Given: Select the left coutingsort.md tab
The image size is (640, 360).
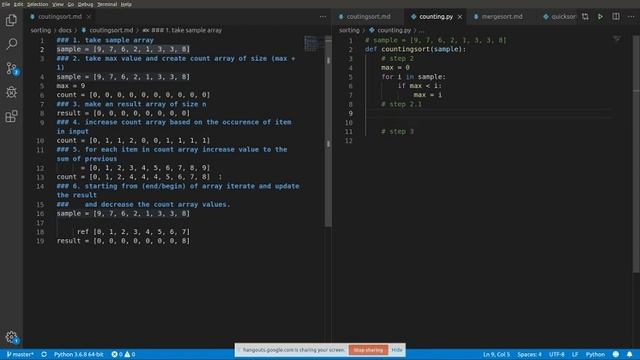Looking at the screenshot, I should (x=60, y=17).
